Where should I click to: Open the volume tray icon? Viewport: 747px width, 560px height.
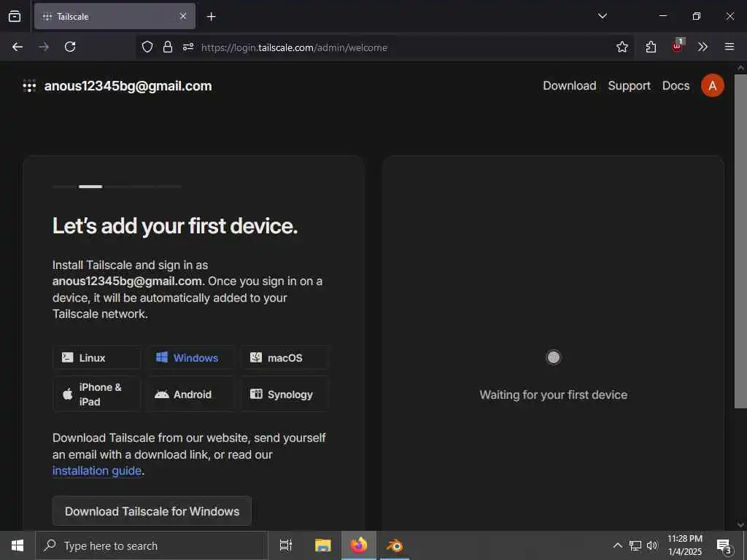point(652,545)
